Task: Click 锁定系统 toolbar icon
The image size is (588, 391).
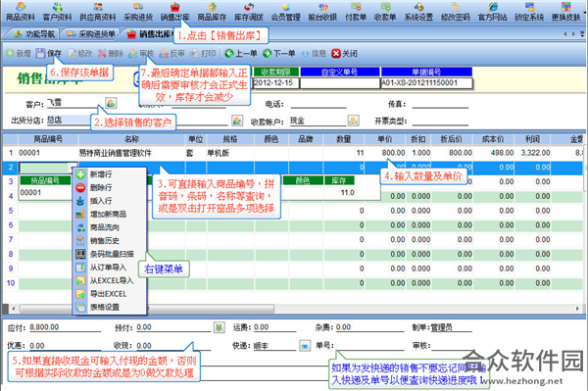Action: pos(529,11)
